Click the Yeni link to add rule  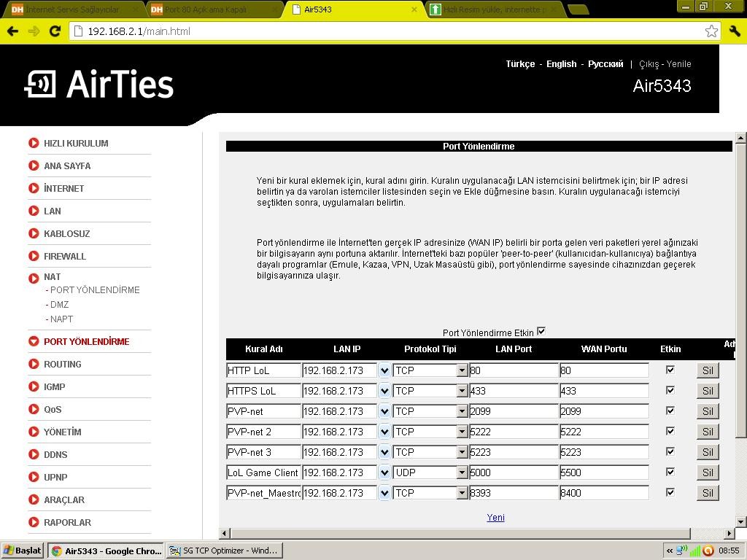[495, 518]
